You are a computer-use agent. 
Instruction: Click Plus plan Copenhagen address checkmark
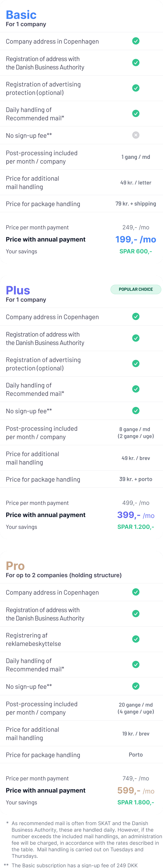136,317
